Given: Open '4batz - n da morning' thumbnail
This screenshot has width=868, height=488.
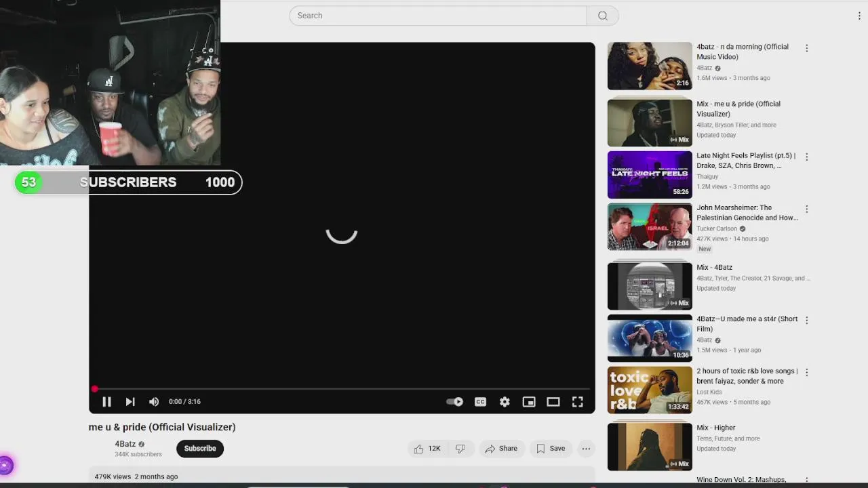Looking at the screenshot, I should (650, 66).
